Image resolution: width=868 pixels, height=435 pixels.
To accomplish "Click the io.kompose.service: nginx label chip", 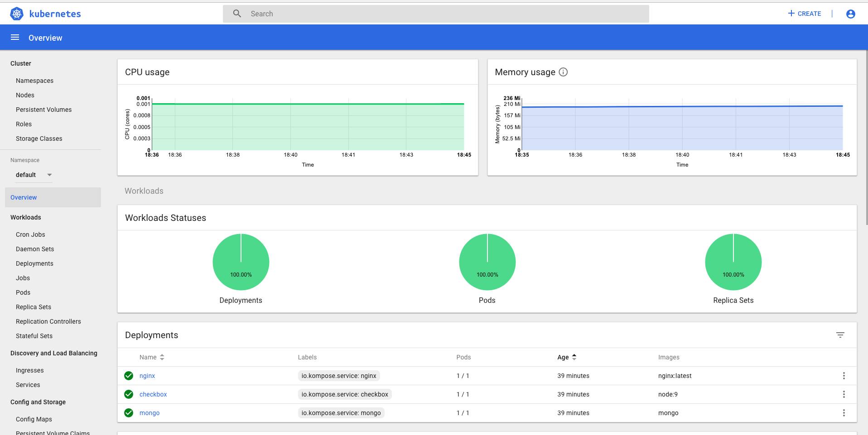I will pyautogui.click(x=339, y=376).
